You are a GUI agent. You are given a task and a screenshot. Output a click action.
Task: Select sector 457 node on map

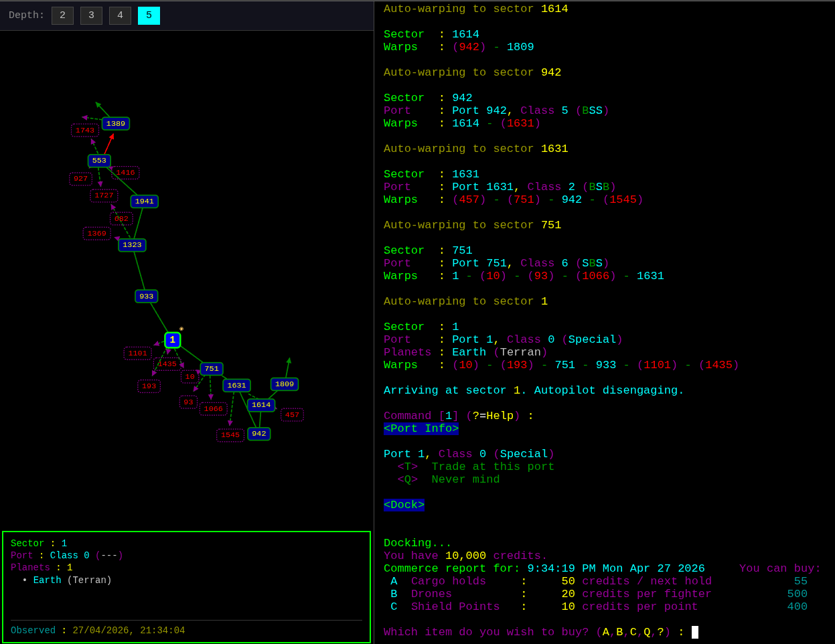coord(292,415)
